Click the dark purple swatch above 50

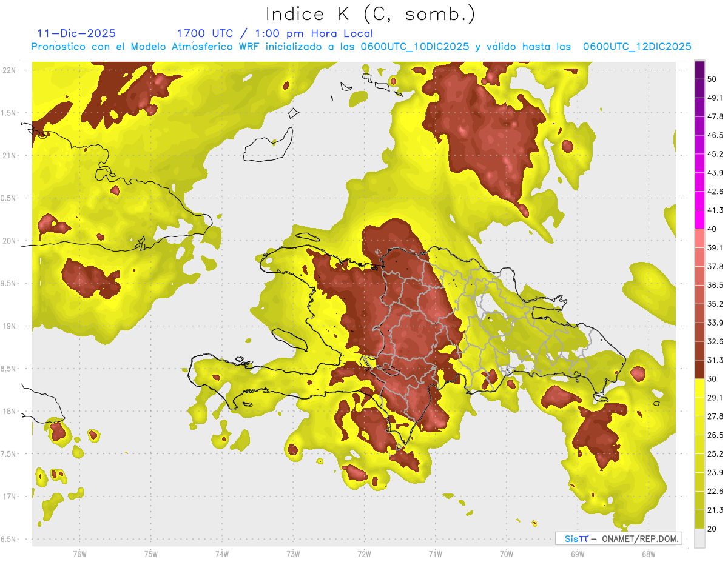point(699,70)
